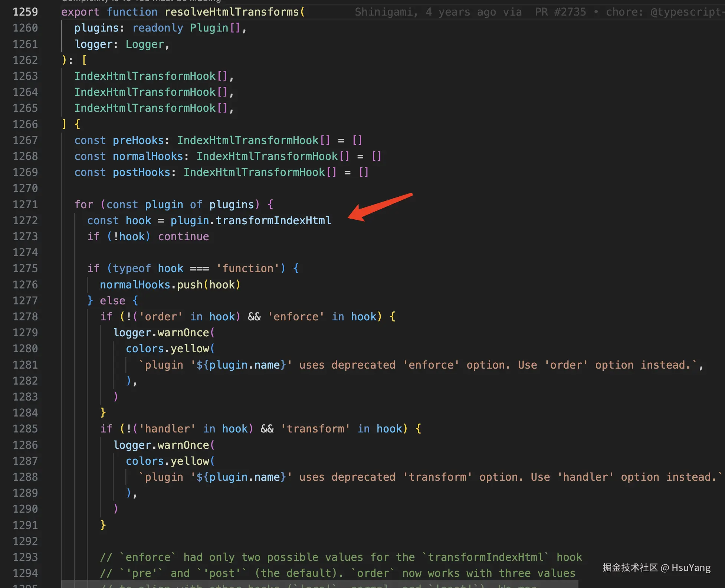
Task: Open the PR #2735 blame link
Action: tap(560, 12)
